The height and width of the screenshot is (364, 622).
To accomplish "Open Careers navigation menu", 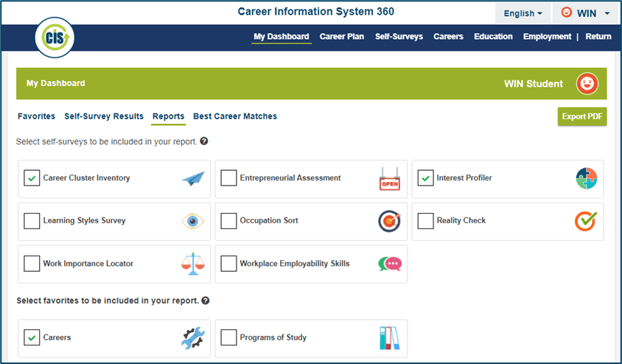I will (x=448, y=37).
